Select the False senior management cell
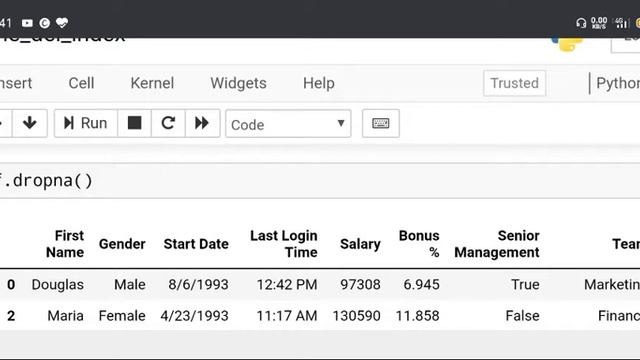The height and width of the screenshot is (360, 640). (522, 316)
